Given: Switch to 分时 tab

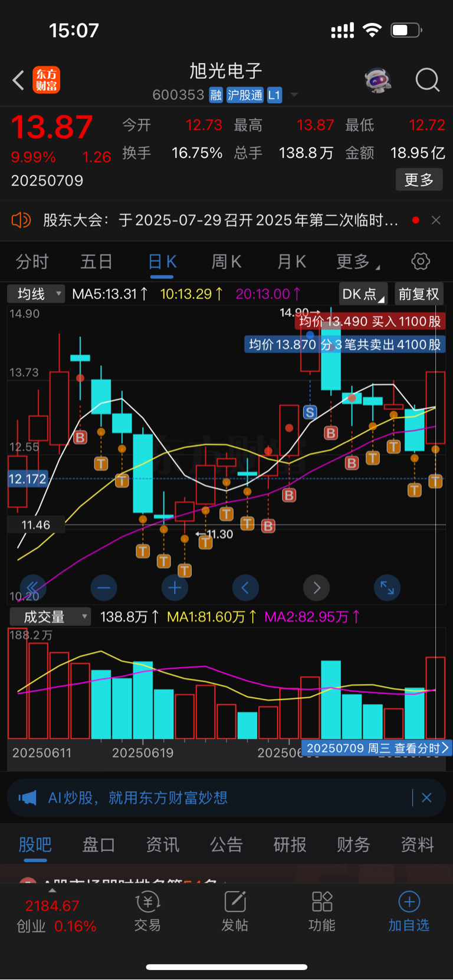Looking at the screenshot, I should pos(32,261).
